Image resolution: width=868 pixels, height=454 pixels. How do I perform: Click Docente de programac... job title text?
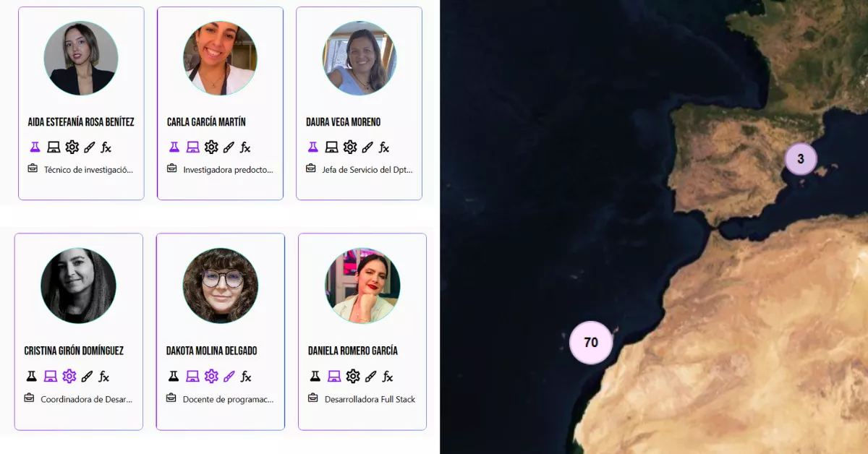pos(228,399)
